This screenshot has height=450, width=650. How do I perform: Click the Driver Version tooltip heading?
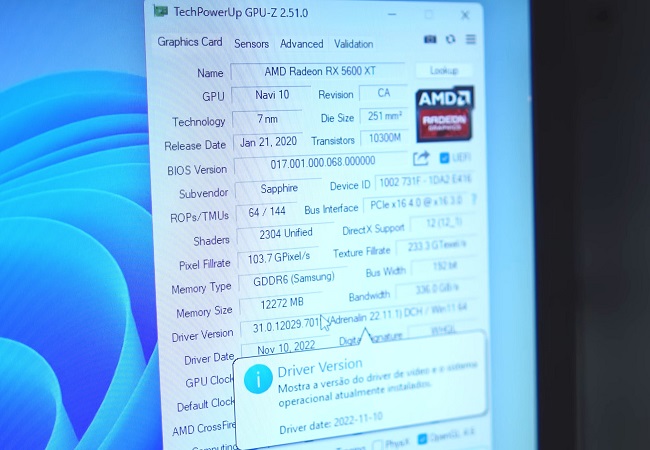coord(320,367)
